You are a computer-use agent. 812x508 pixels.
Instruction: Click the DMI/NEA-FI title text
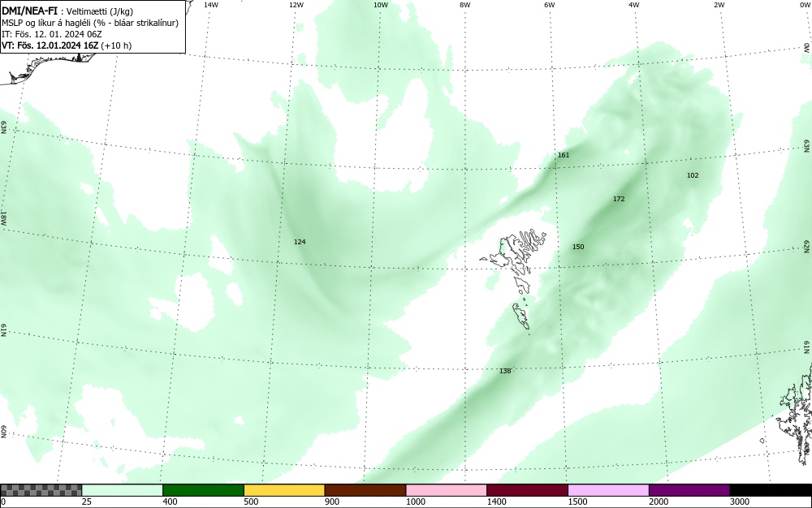(x=29, y=10)
